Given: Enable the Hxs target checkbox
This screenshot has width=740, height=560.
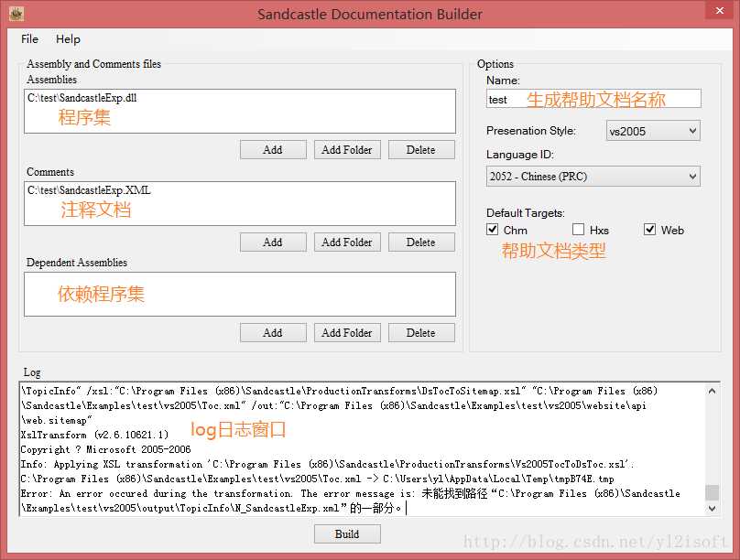Looking at the screenshot, I should pos(578,230).
